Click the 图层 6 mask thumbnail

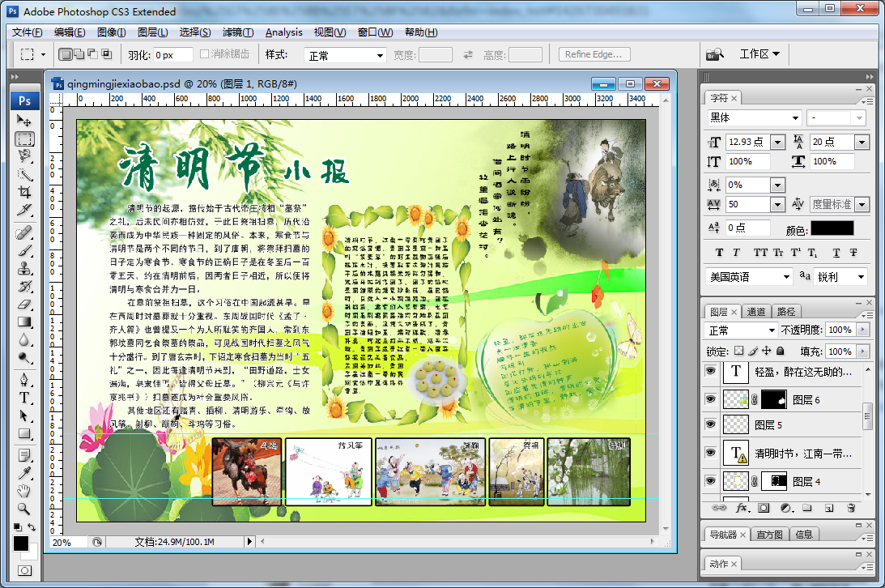point(774,399)
